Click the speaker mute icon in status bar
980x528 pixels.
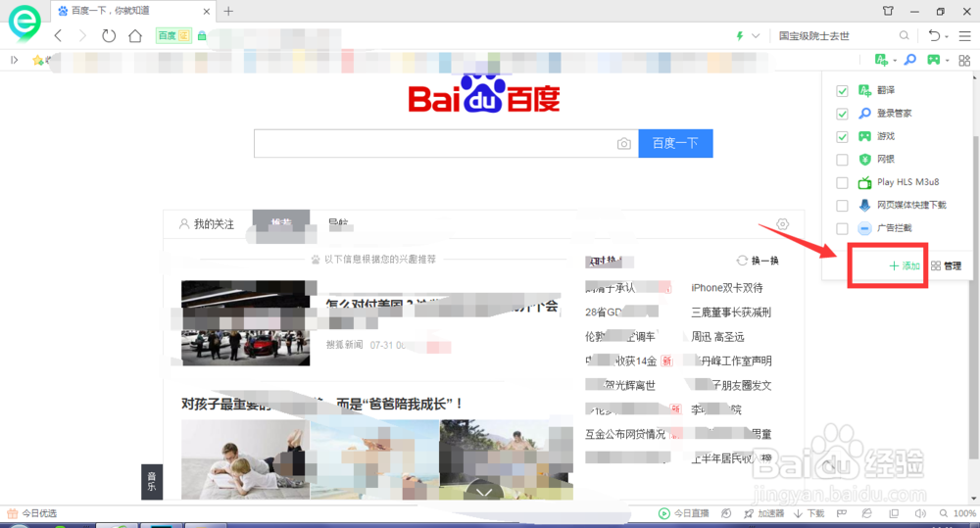click(x=920, y=513)
